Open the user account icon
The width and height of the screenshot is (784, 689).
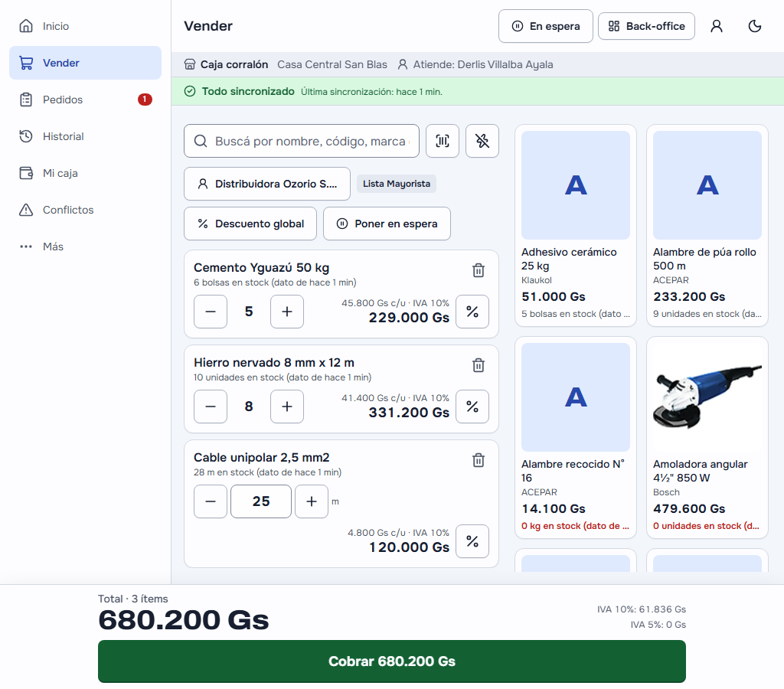[717, 26]
